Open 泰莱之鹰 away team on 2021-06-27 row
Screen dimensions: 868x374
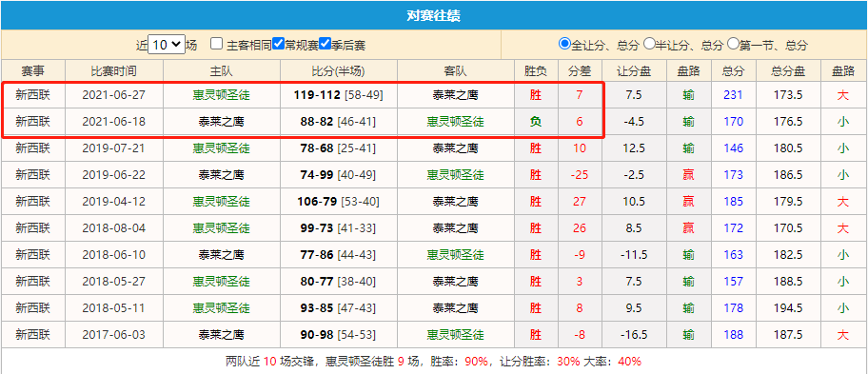[455, 95]
